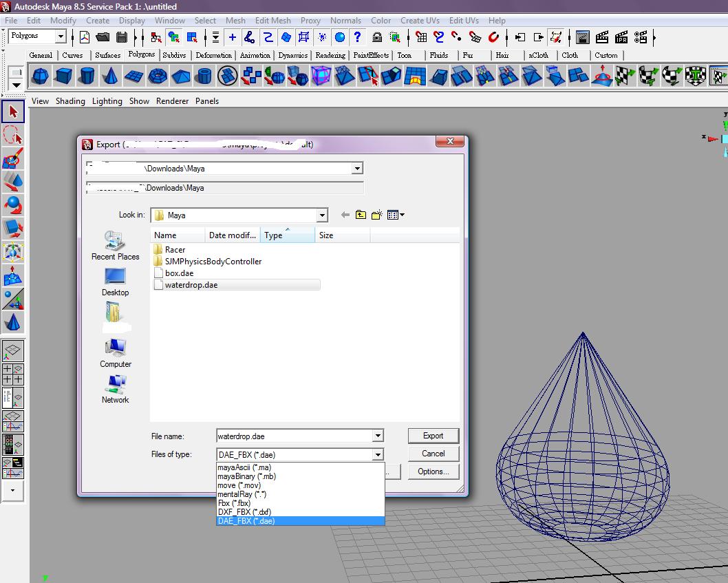
Task: Open the Create UVs menu
Action: [x=419, y=21]
